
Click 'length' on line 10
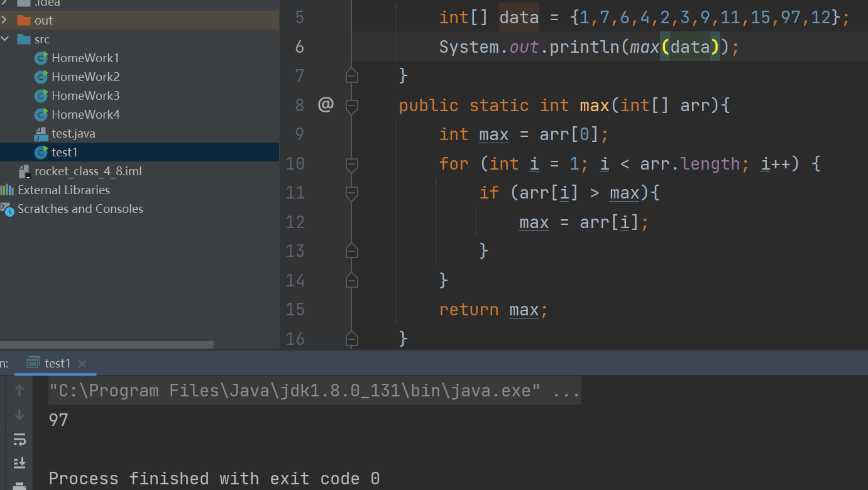tap(710, 164)
